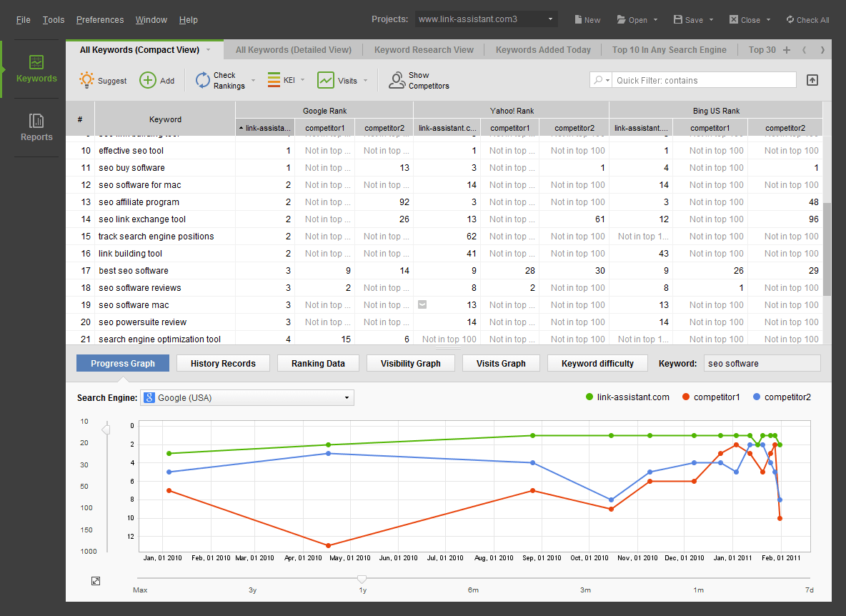846x616 pixels.
Task: Click the time range slider handle at 1y
Action: point(362,579)
